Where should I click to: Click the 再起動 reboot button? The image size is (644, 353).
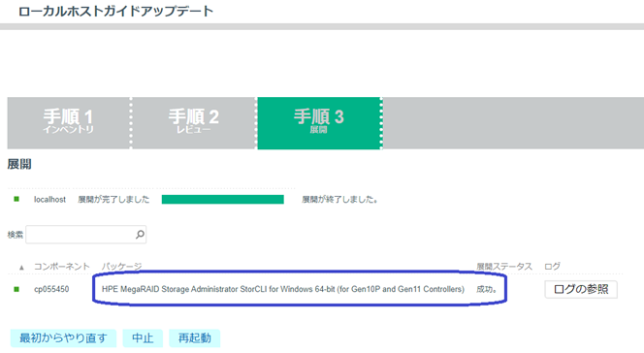coord(195,338)
